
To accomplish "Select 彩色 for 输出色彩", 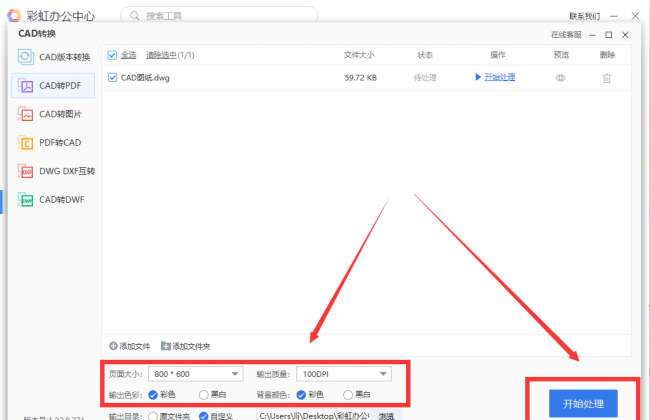I will coord(153,395).
